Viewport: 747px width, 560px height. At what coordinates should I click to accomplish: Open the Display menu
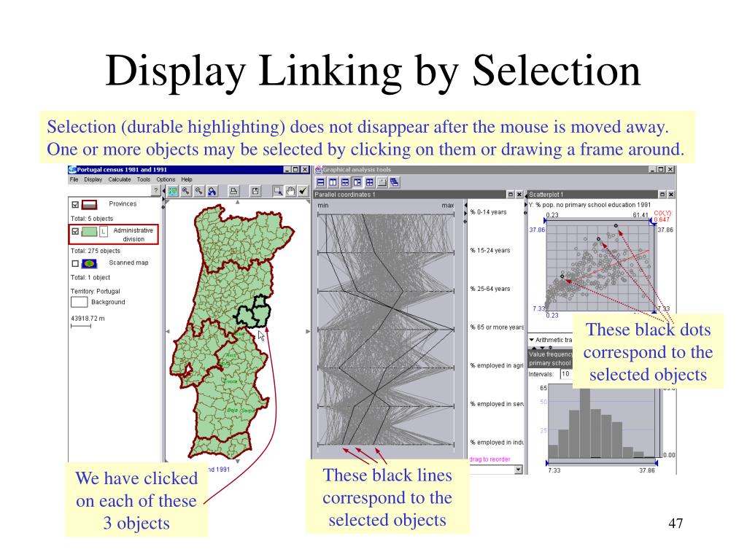click(93, 179)
